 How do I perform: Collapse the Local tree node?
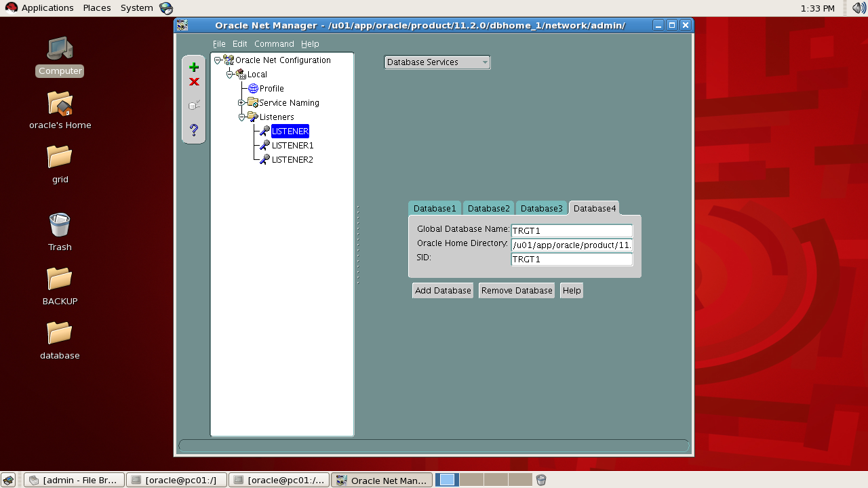(230, 74)
